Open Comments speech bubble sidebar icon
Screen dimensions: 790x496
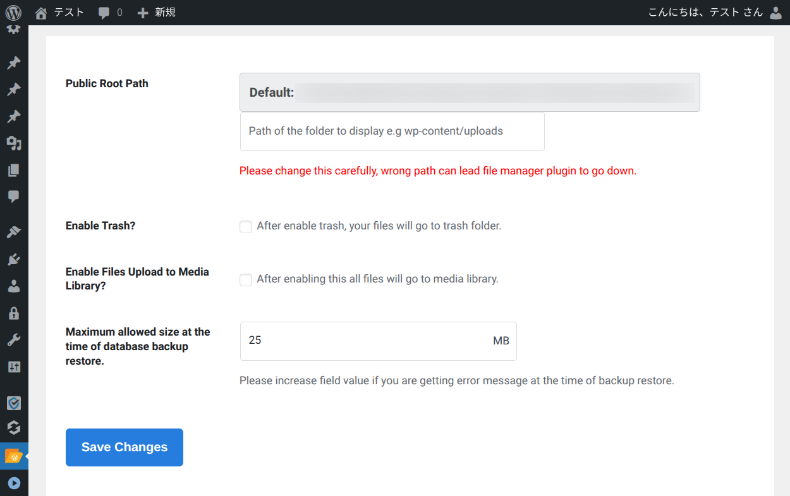pyautogui.click(x=14, y=196)
